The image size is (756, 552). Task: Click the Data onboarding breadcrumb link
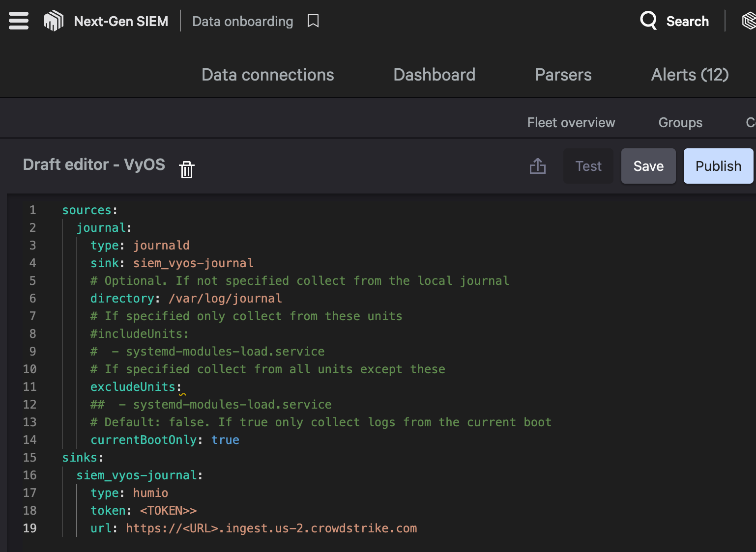tap(242, 21)
